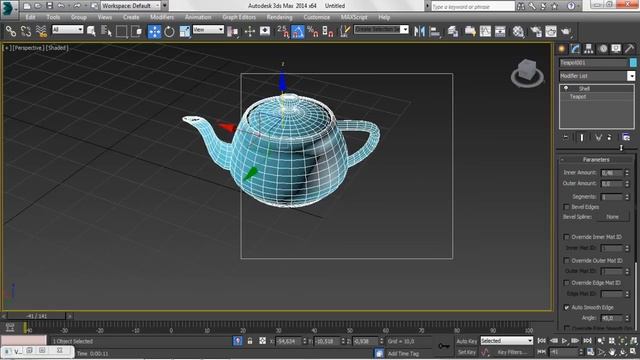This screenshot has width=640, height=360.
Task: Click the Align tool icon
Action: [x=435, y=31]
